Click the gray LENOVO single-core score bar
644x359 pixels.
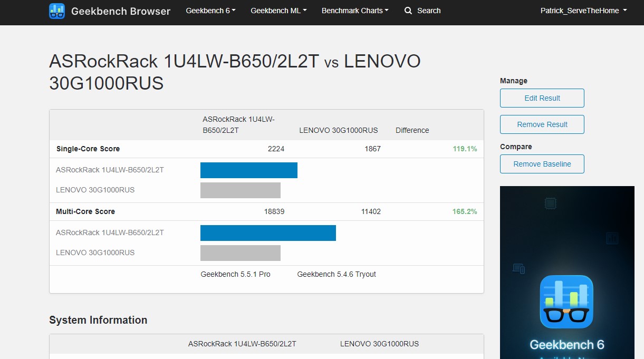click(x=240, y=190)
